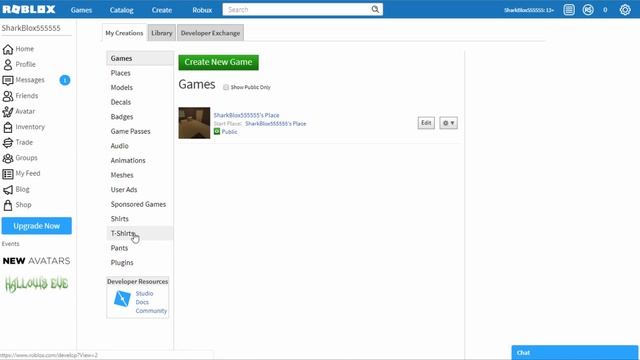Click the Public status link
This screenshot has height=360, width=640.
point(229,132)
